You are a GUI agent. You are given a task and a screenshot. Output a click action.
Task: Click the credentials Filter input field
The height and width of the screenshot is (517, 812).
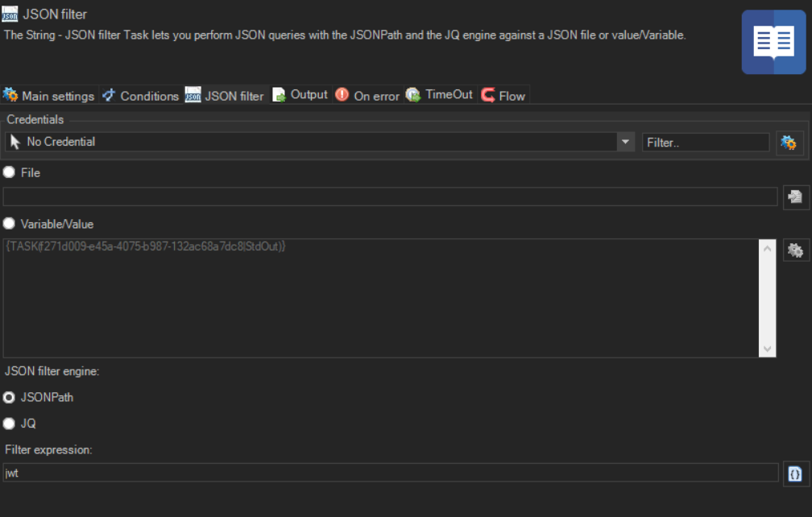[x=705, y=142]
